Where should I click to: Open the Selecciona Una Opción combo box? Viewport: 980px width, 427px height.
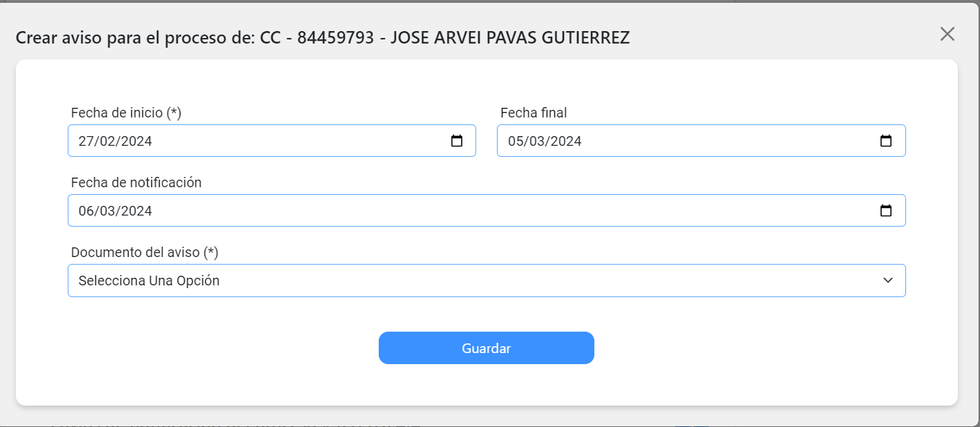[x=487, y=281]
